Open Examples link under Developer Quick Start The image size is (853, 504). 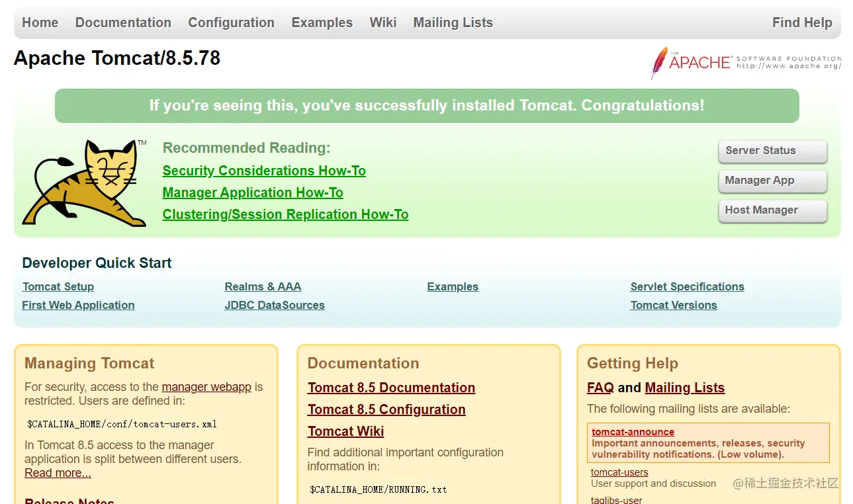tap(453, 286)
